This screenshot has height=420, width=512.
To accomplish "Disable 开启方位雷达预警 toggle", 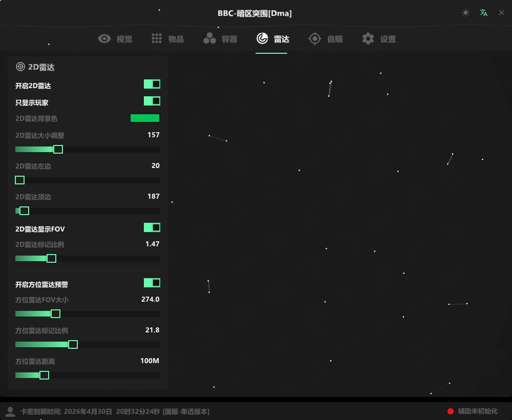I will pyautogui.click(x=152, y=283).
